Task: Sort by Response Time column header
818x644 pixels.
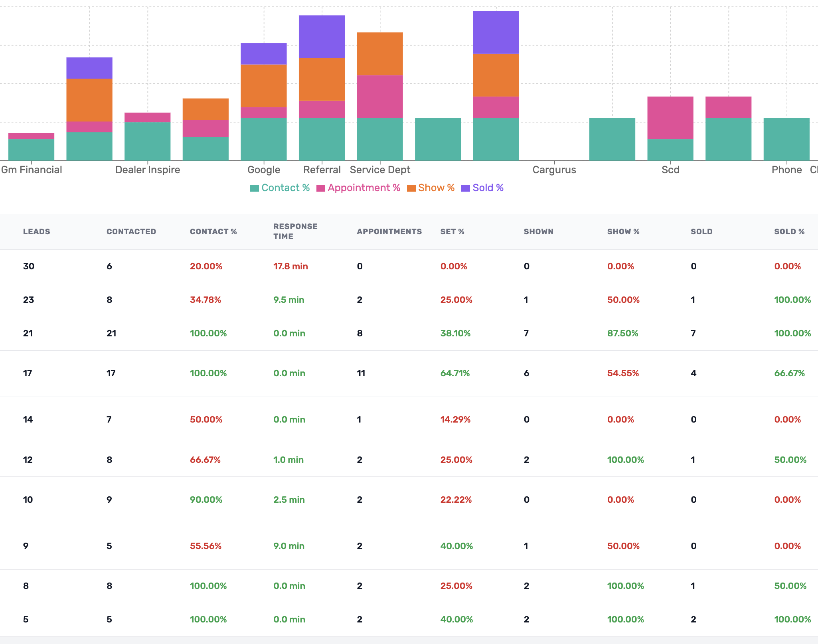Action: [x=295, y=231]
